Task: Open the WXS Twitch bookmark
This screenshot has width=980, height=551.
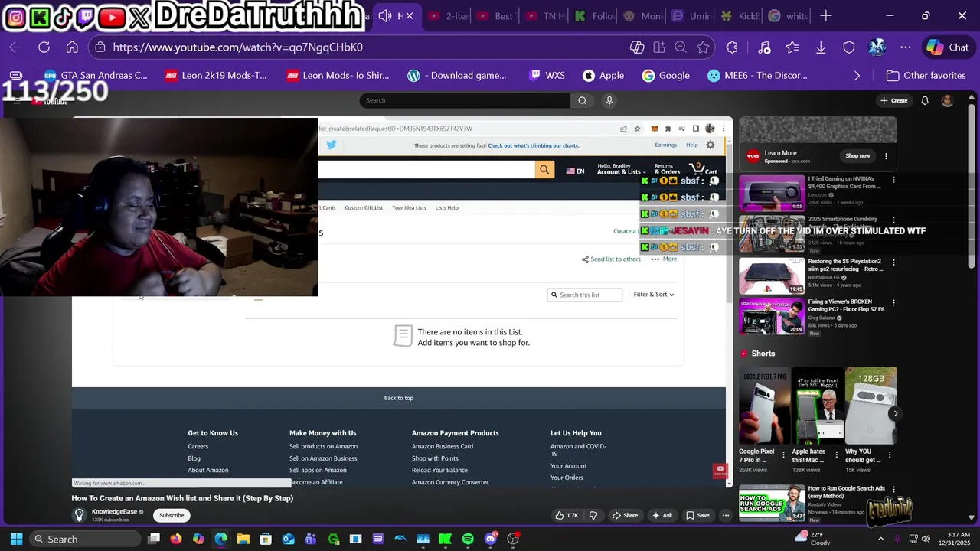Action: point(547,76)
